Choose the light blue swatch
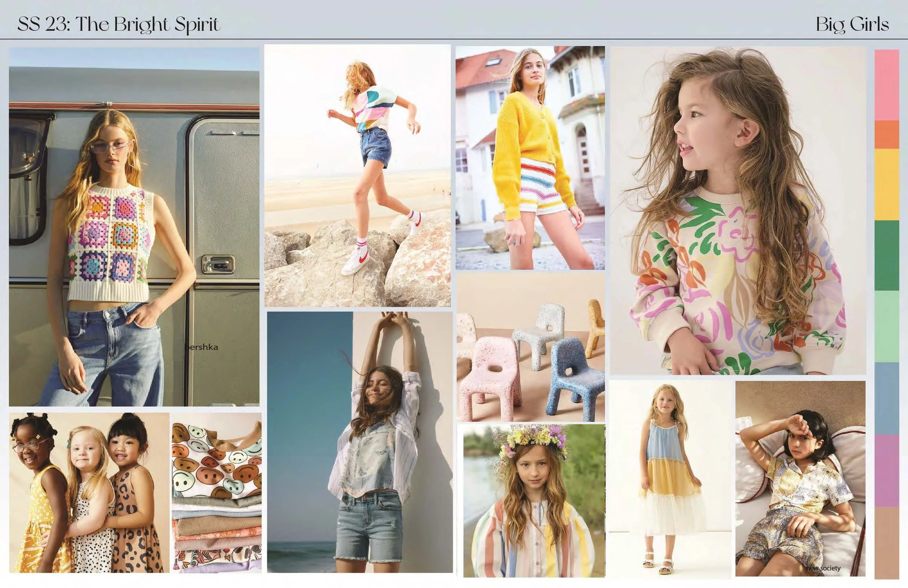 pyautogui.click(x=887, y=398)
